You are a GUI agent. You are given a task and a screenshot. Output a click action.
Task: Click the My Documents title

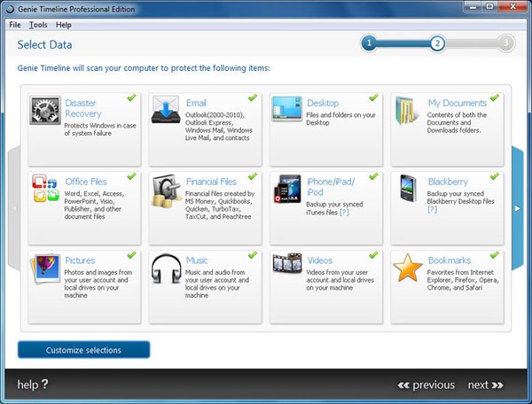coord(457,103)
